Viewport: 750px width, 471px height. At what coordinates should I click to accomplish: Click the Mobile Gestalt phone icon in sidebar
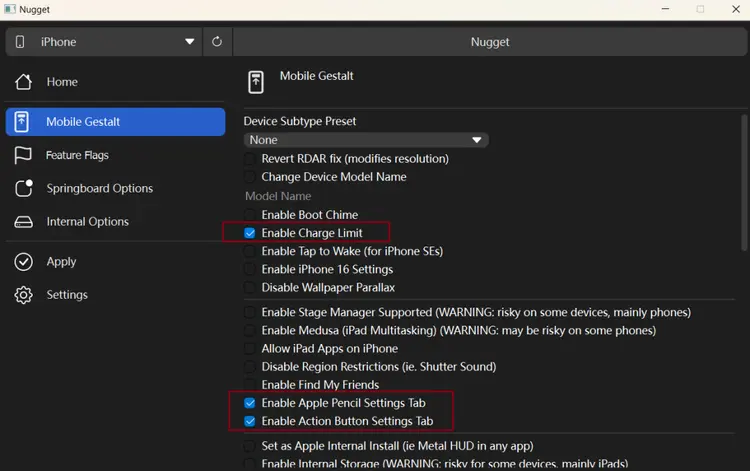tap(24, 122)
